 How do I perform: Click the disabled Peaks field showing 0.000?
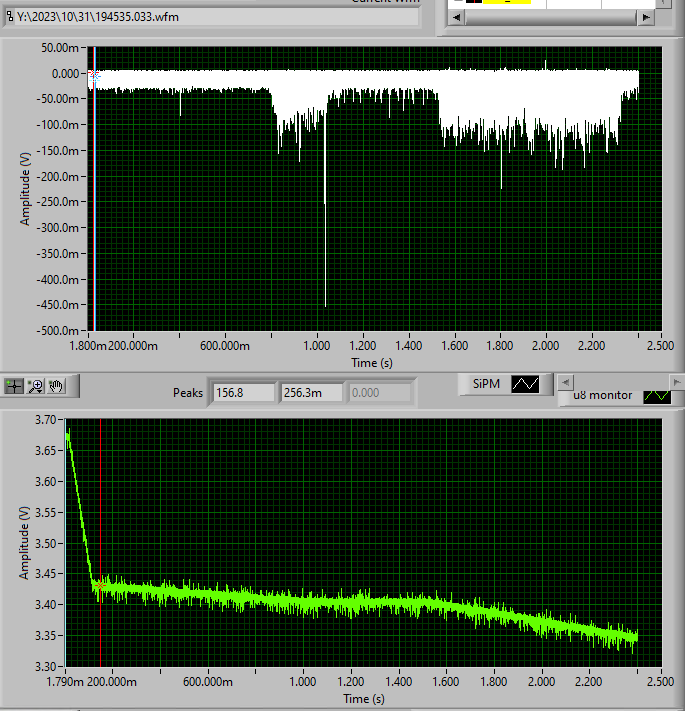(379, 393)
